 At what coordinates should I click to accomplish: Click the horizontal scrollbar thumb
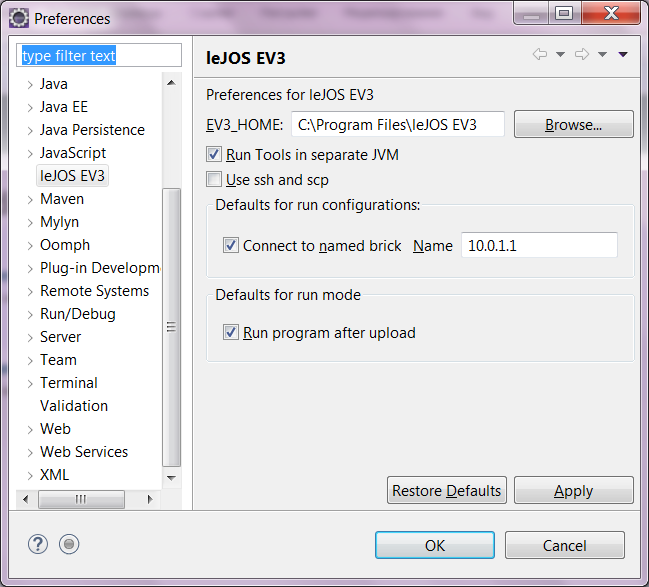click(x=81, y=499)
